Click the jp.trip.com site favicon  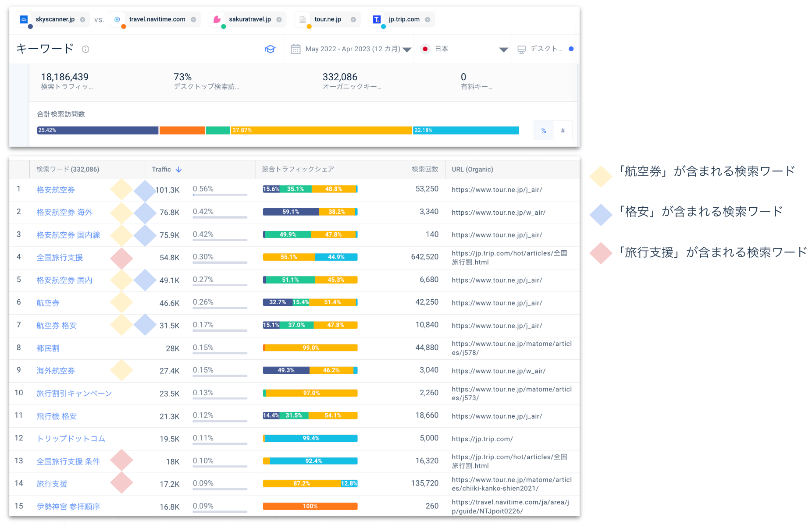coord(377,19)
